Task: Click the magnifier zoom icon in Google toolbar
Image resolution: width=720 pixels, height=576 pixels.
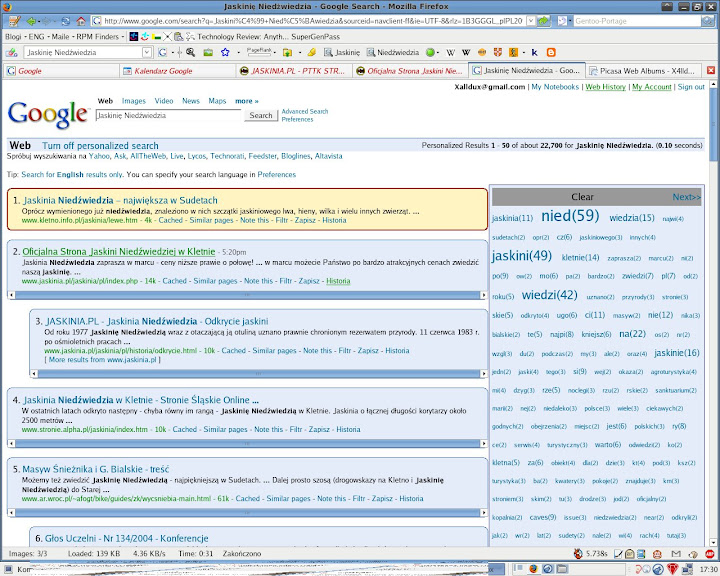Action: [x=191, y=52]
